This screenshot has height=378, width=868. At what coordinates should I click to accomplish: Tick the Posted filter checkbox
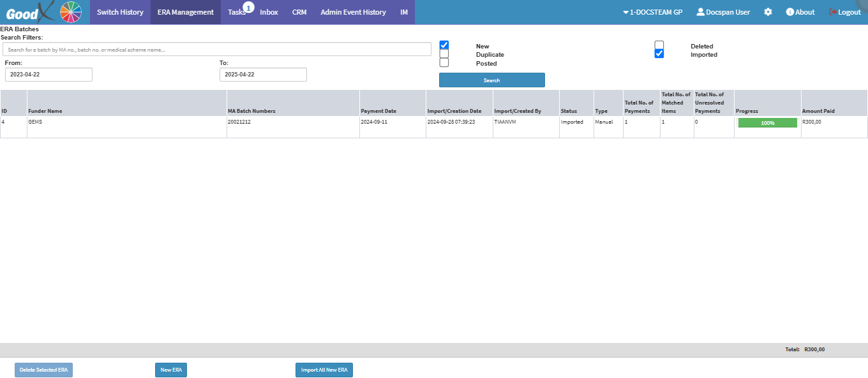[x=444, y=62]
